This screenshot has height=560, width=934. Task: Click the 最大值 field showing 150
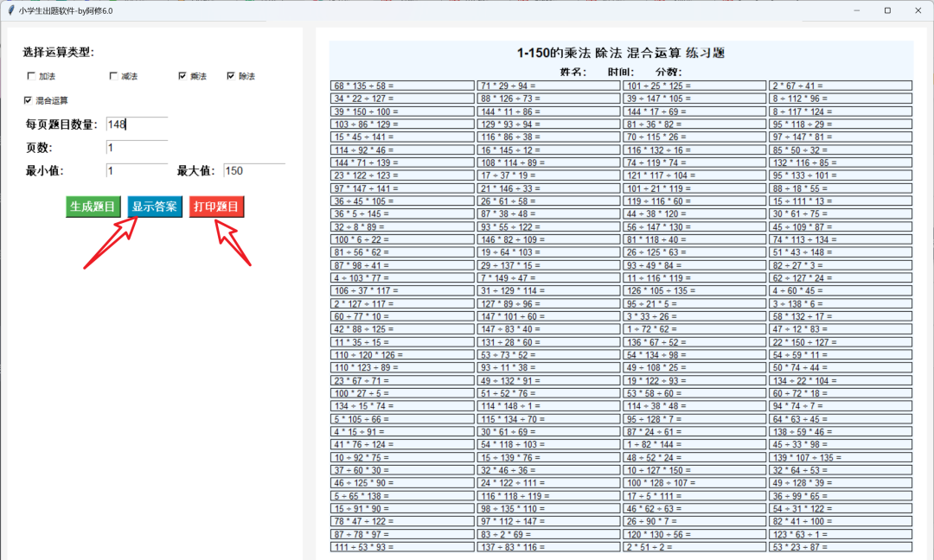point(253,171)
